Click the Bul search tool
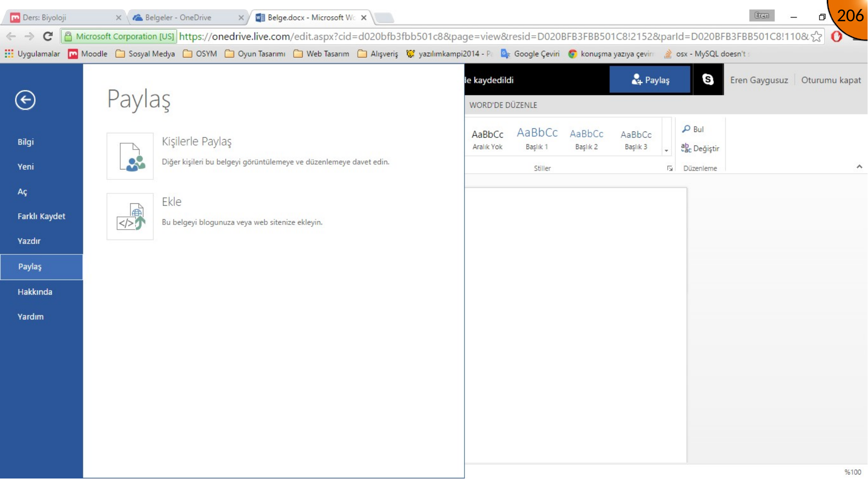 click(693, 129)
